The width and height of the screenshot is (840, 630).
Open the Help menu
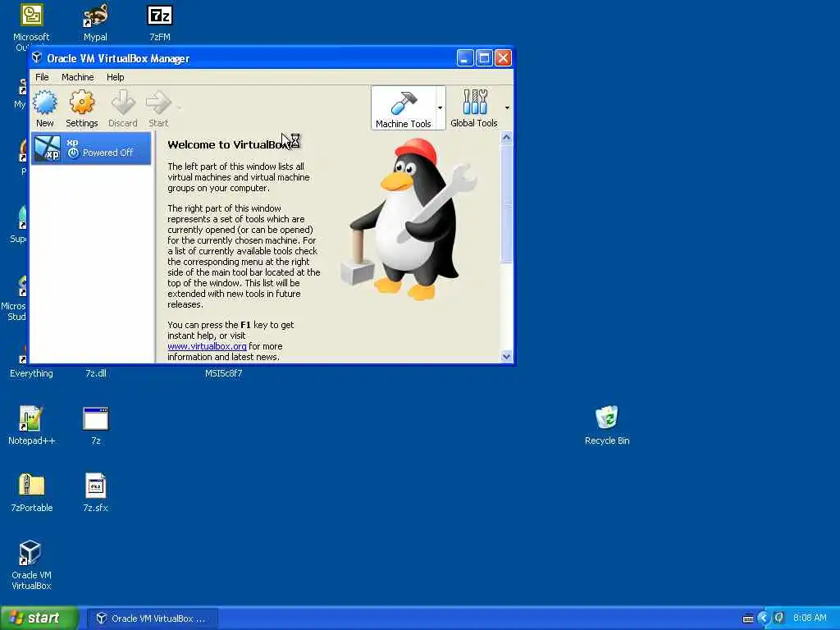(x=115, y=77)
